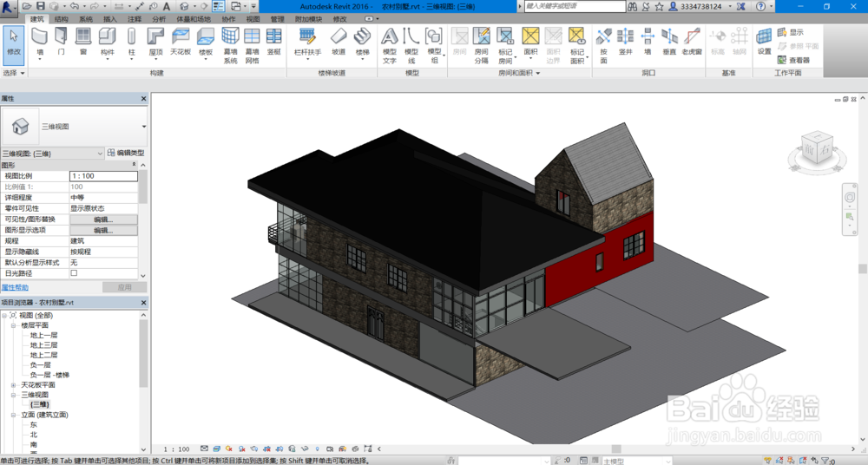Click the 视图比例 1:100 field

(103, 176)
